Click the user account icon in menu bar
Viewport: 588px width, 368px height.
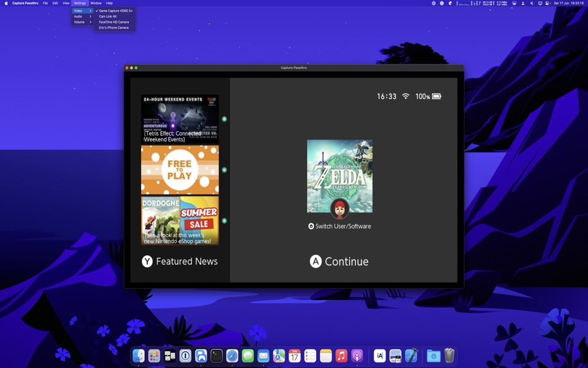[523, 3]
